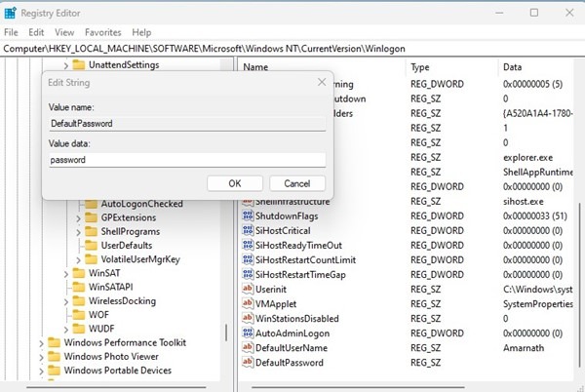Viewport: 585px width, 392px height.
Task: Expand the Windows Performance Toolkit node
Action: (x=42, y=343)
